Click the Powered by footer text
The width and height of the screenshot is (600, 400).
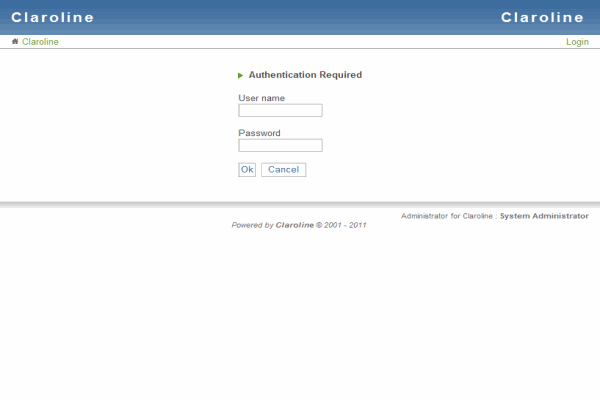pos(252,226)
